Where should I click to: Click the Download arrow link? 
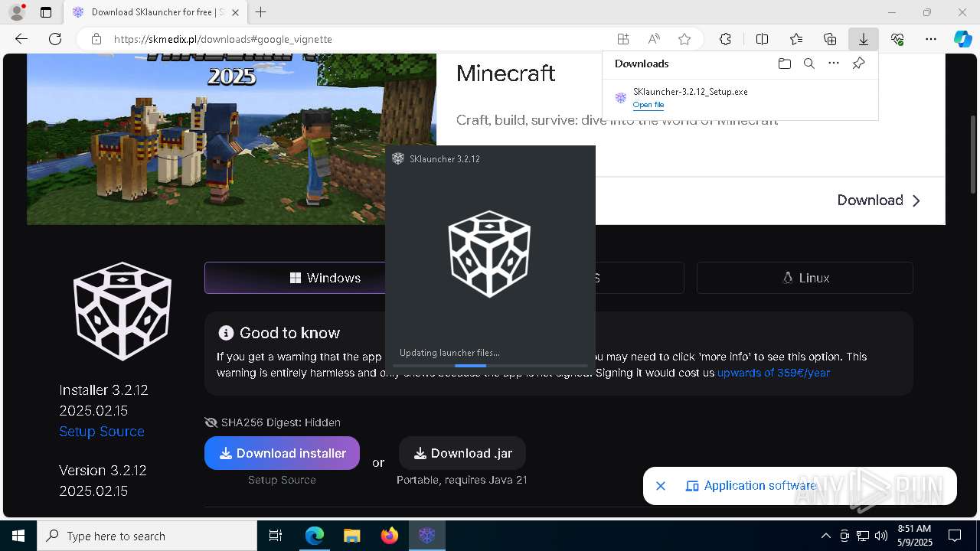[x=878, y=201]
